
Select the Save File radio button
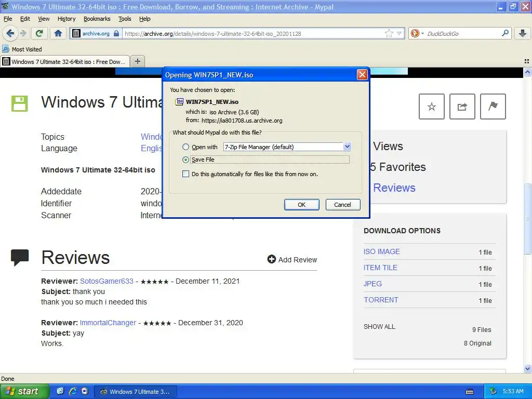point(185,159)
